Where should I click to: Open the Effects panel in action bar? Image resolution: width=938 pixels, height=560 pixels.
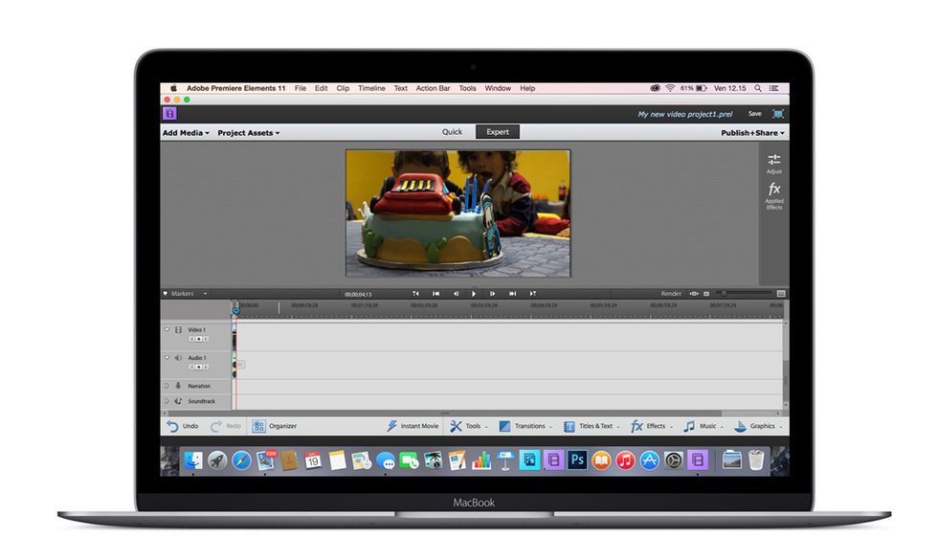pyautogui.click(x=651, y=426)
